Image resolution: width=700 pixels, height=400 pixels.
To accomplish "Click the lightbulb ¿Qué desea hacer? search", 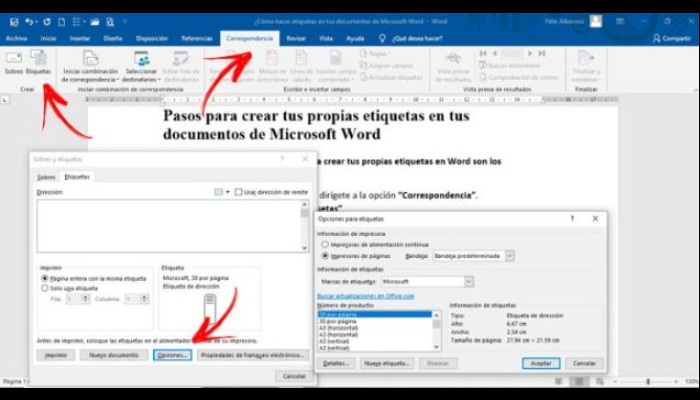I will coord(411,39).
